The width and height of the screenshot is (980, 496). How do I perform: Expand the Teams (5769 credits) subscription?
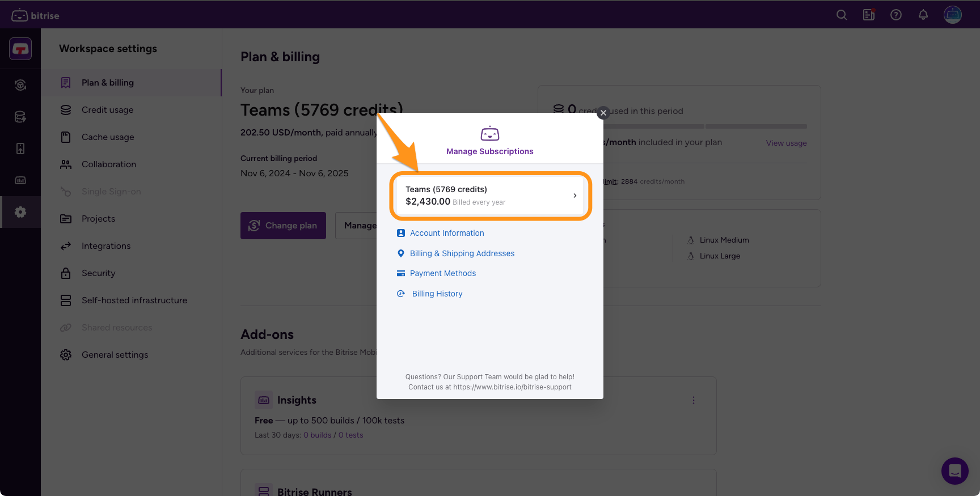491,196
